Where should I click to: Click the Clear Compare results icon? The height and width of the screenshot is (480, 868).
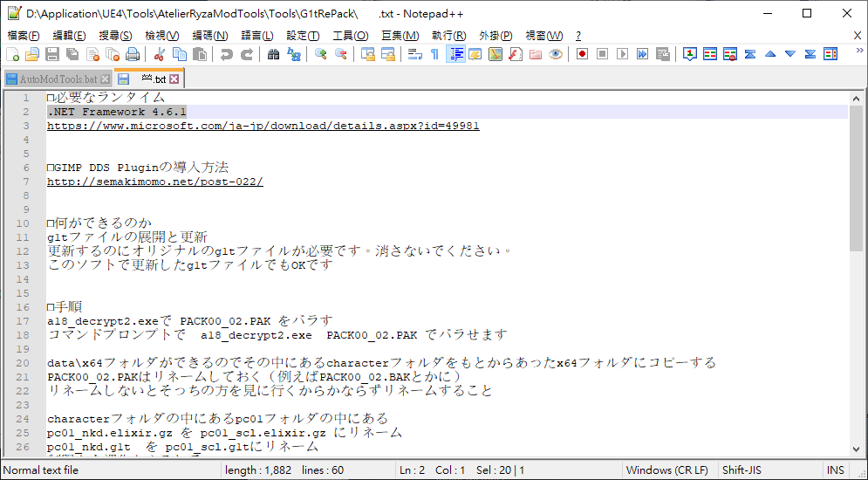[730, 54]
